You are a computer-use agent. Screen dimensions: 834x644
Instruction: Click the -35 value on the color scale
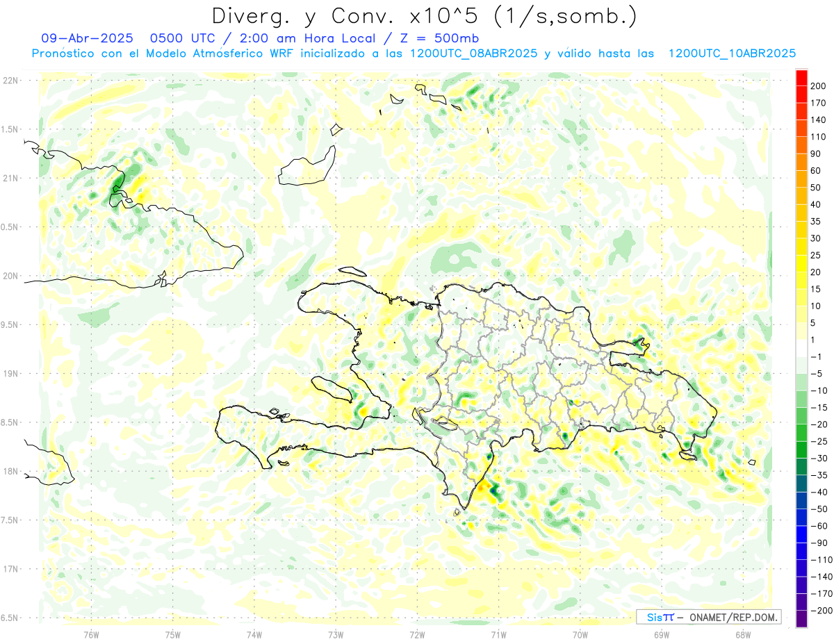819,475
